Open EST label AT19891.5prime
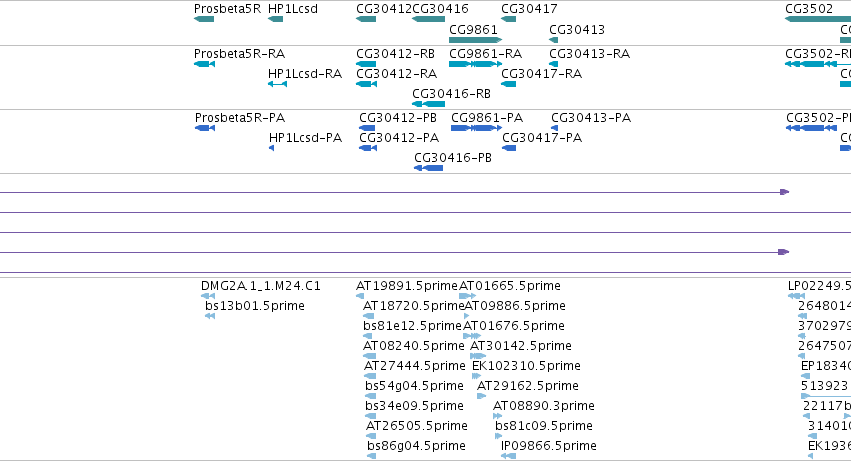 (x=407, y=286)
